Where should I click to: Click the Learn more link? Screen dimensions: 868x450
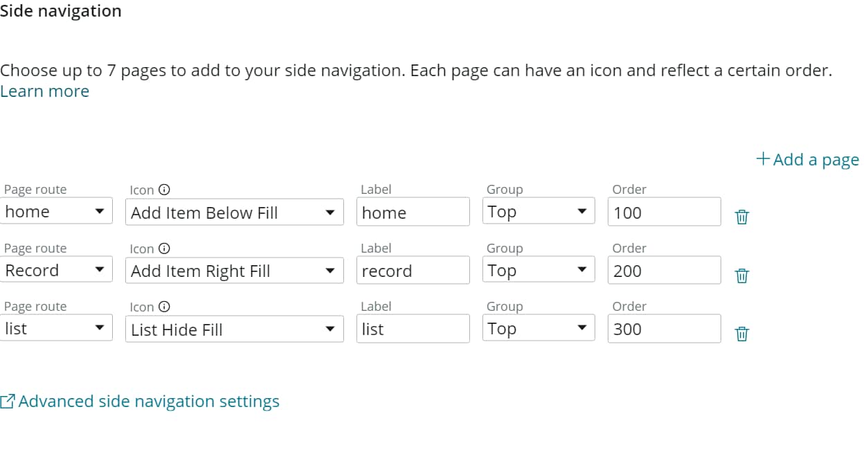pyautogui.click(x=44, y=91)
